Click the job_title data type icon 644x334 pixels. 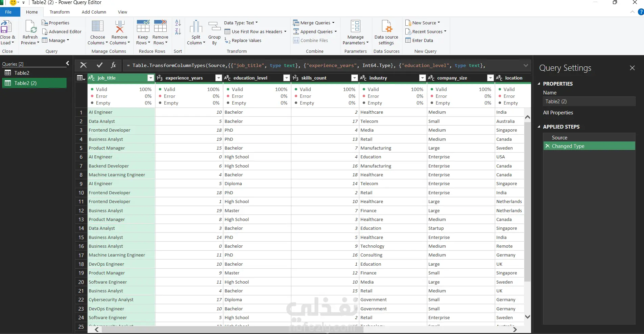[91, 78]
